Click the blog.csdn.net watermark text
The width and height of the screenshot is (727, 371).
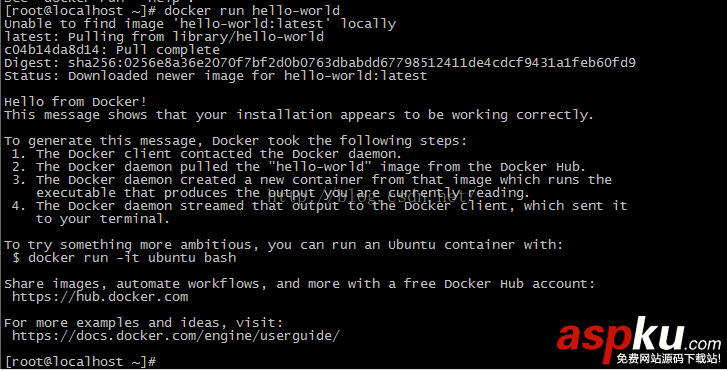tap(371, 197)
